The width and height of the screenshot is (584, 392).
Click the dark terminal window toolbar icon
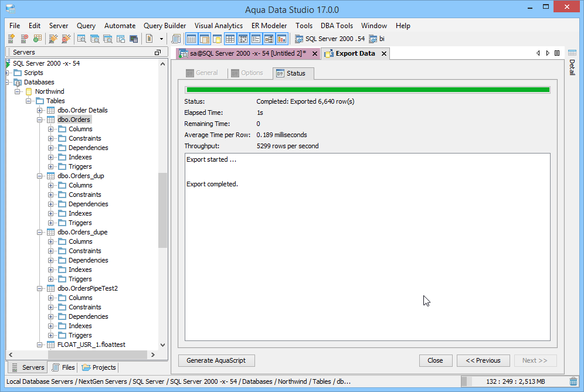[x=134, y=38]
